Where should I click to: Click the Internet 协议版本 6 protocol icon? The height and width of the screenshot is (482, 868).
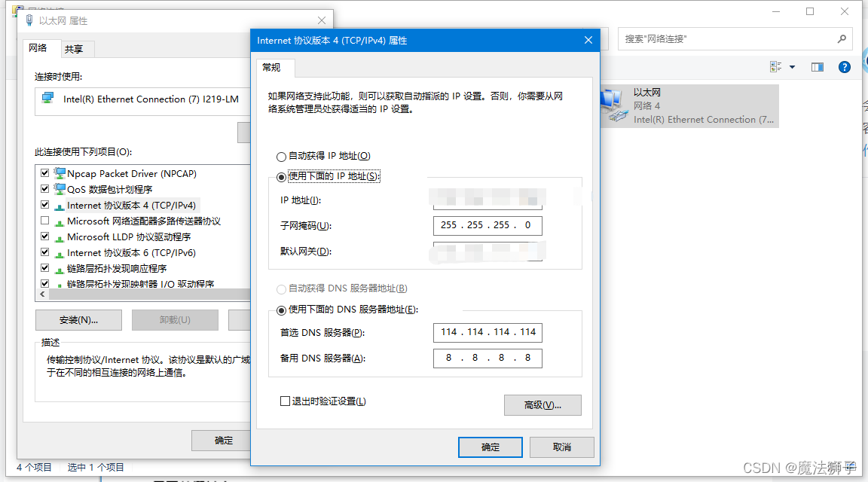(x=60, y=252)
